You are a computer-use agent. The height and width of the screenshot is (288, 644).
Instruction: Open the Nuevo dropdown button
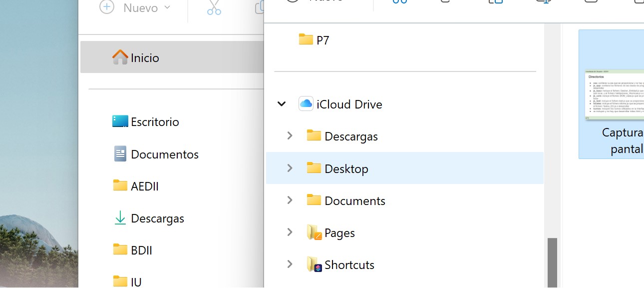[136, 8]
